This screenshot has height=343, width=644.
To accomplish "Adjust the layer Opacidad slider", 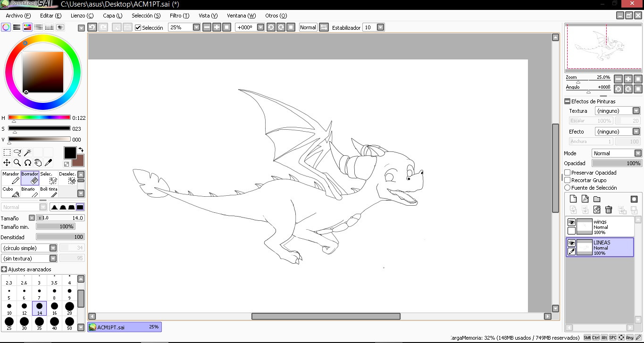I will pyautogui.click(x=617, y=163).
